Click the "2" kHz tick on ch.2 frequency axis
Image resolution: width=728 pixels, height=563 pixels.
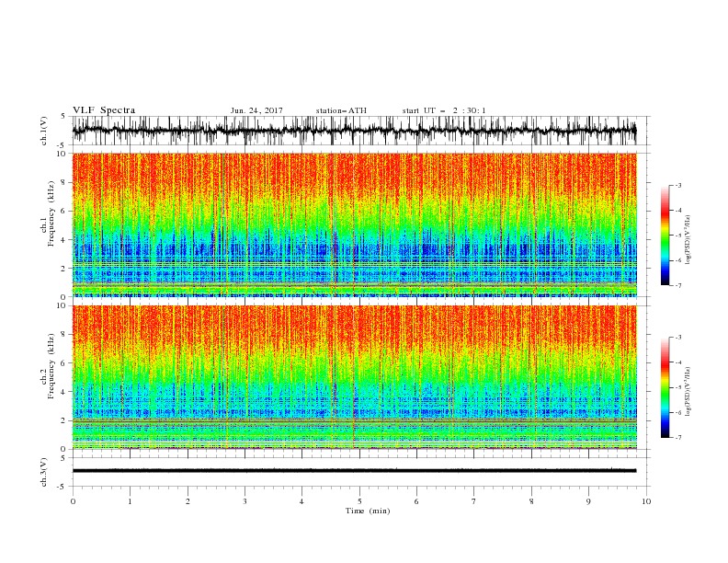64,420
